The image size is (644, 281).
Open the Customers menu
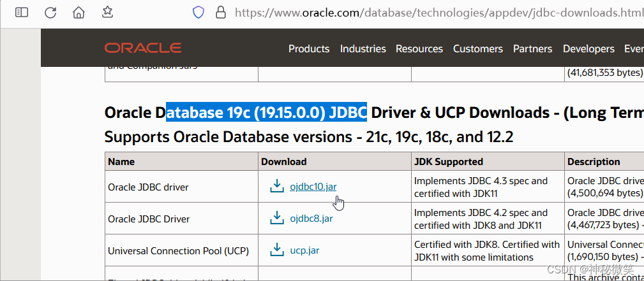tap(478, 49)
